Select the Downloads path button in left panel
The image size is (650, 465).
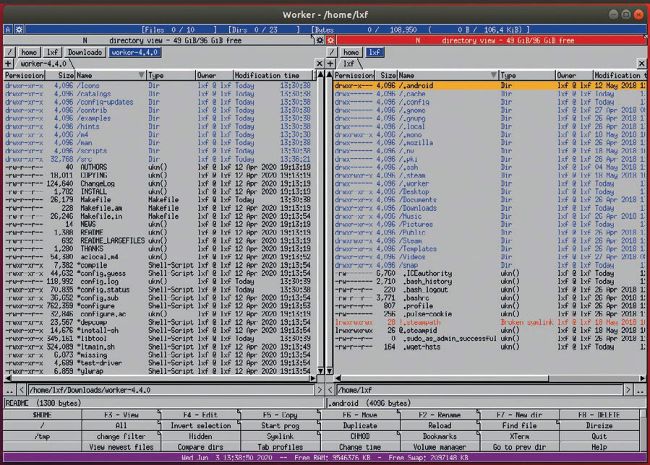(x=85, y=52)
